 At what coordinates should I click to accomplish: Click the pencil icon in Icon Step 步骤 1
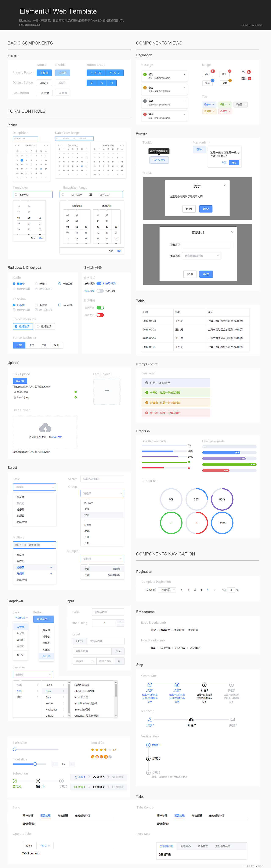tap(150, 719)
